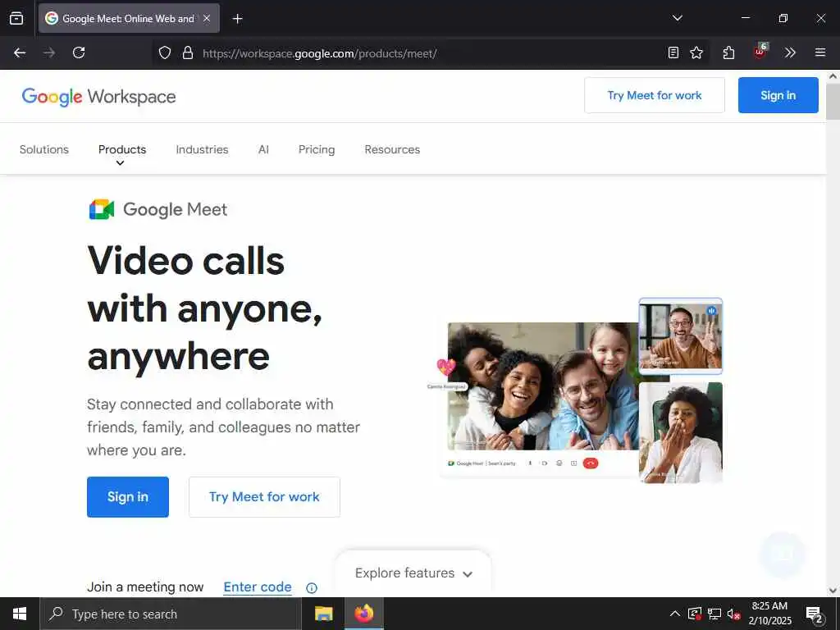Click the surprised woman video tile

pyautogui.click(x=680, y=432)
